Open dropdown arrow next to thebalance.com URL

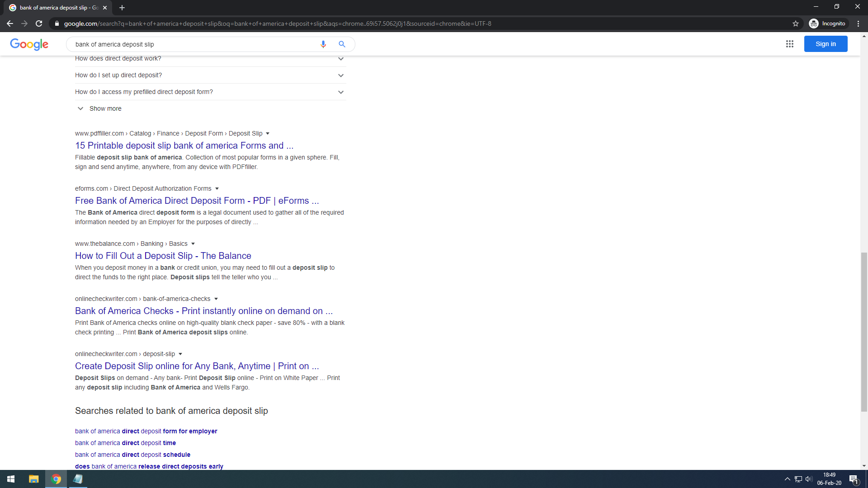pyautogui.click(x=193, y=244)
